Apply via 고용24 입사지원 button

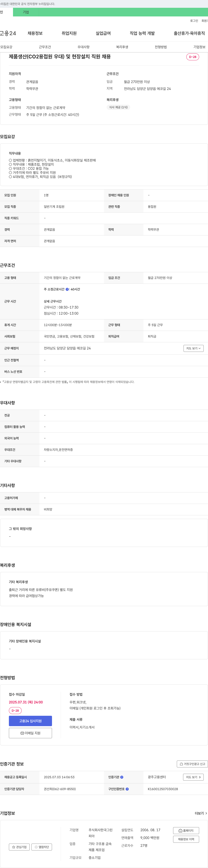pyautogui.click(x=30, y=721)
